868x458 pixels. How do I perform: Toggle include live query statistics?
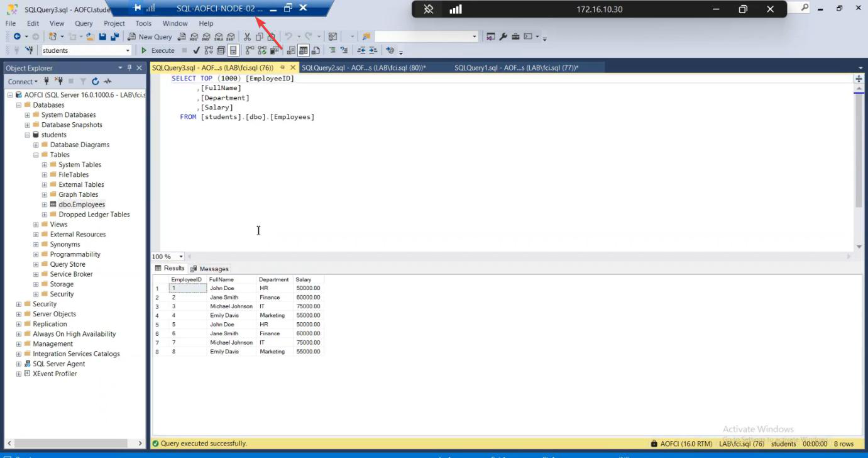(262, 50)
